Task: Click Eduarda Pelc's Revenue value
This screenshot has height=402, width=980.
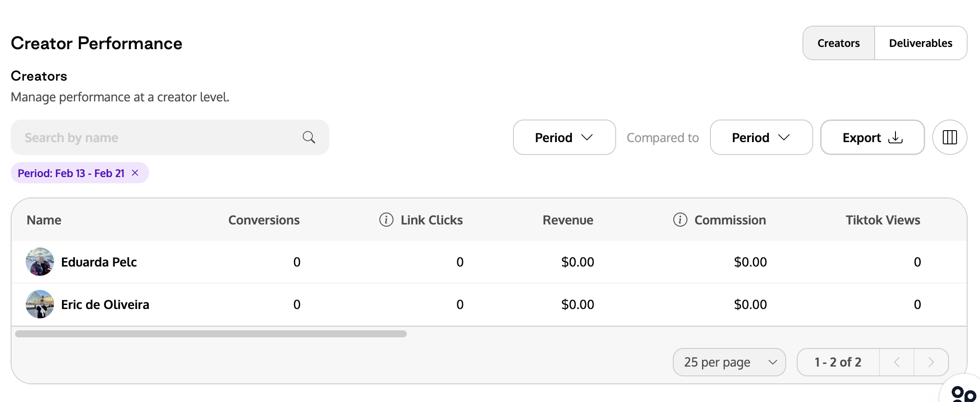Action: 578,262
